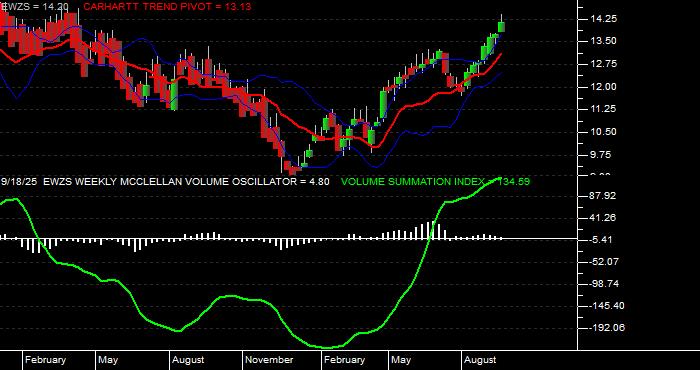Click the 10.50 price axis value
This screenshot has width=700, height=370.
click(603, 132)
